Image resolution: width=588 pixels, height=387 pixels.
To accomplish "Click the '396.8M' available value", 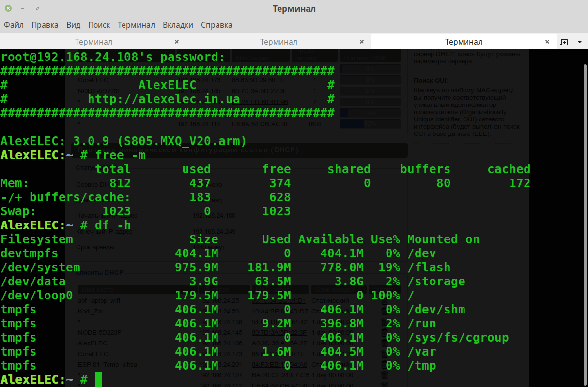I will coord(342,324).
